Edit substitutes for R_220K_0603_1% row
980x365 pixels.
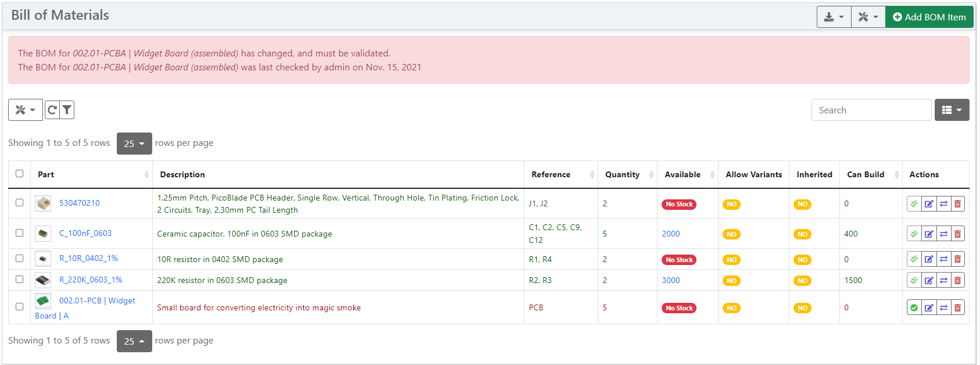(943, 281)
